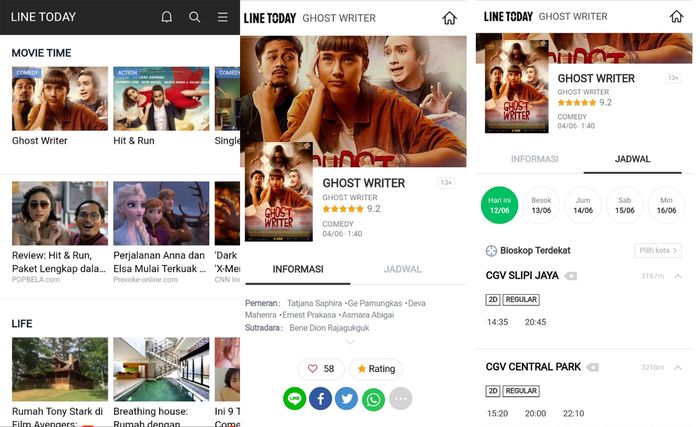The height and width of the screenshot is (427, 700).
Task: Click CGV CENTRAL PARK cinema name
Action: (x=533, y=367)
